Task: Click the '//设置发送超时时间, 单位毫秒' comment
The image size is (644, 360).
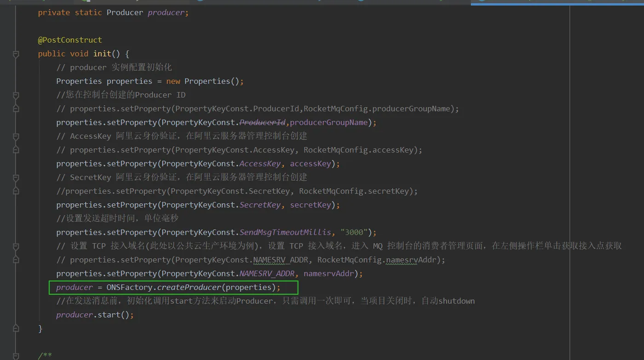Action: 117,218
